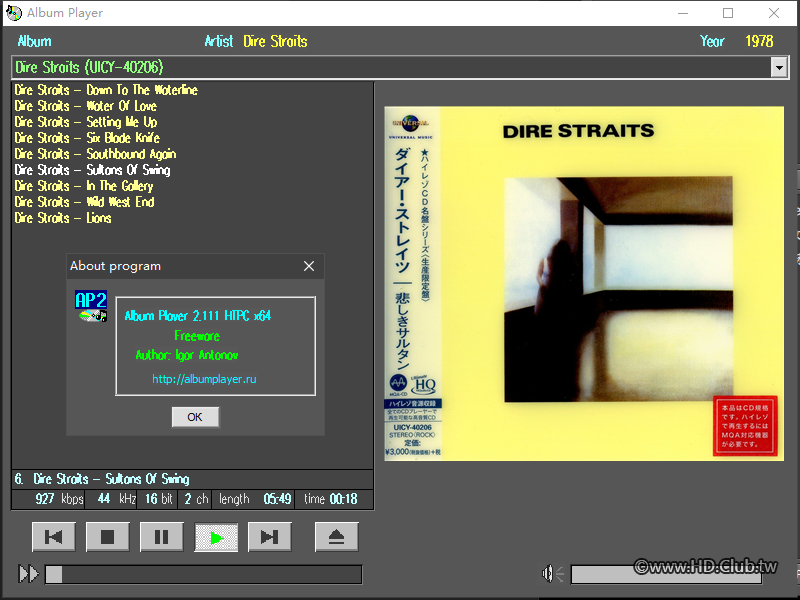This screenshot has width=800, height=600.
Task: Click Album Player 2.111 HTPC x64 text
Action: pyautogui.click(x=198, y=316)
